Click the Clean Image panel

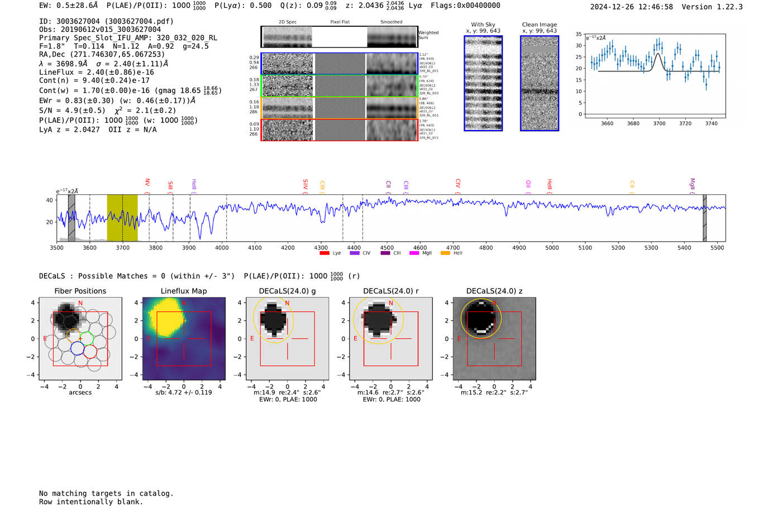[x=540, y=83]
